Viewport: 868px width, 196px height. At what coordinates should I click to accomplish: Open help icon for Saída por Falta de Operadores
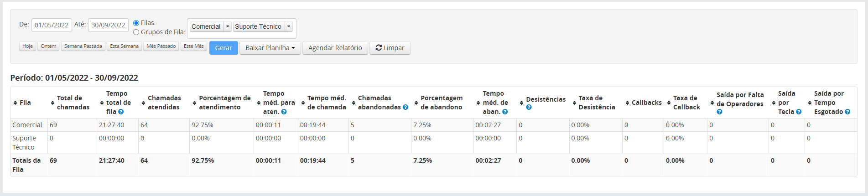(719, 112)
